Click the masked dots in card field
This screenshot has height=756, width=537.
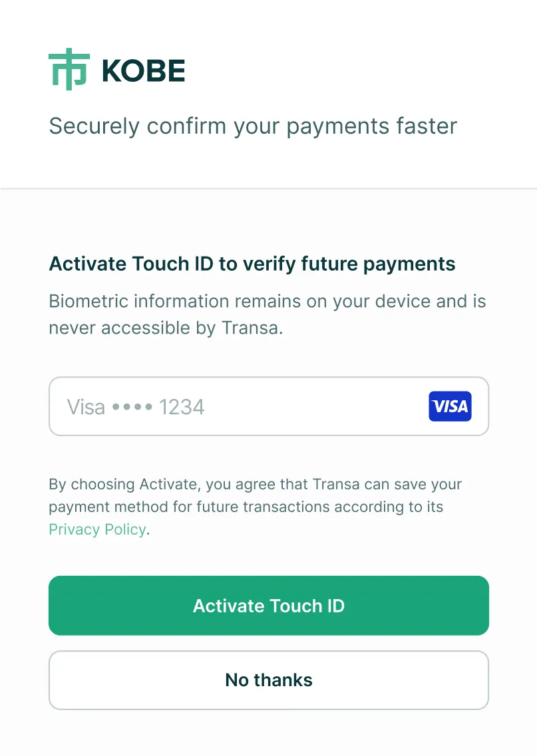coord(132,406)
